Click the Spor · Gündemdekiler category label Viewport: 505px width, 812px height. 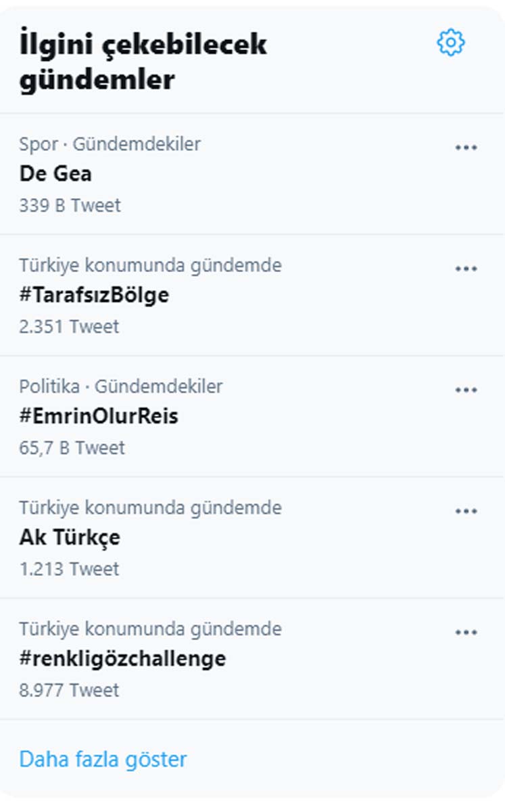[x=110, y=143]
